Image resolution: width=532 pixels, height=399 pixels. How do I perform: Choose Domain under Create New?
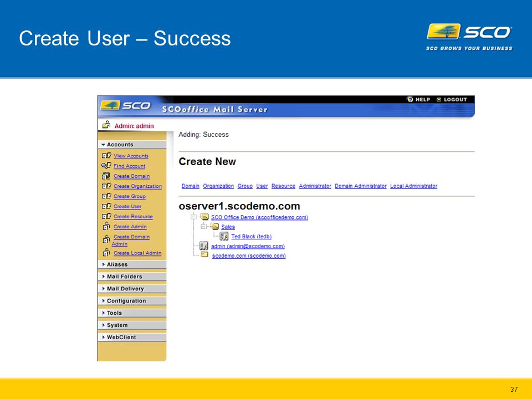coord(190,186)
